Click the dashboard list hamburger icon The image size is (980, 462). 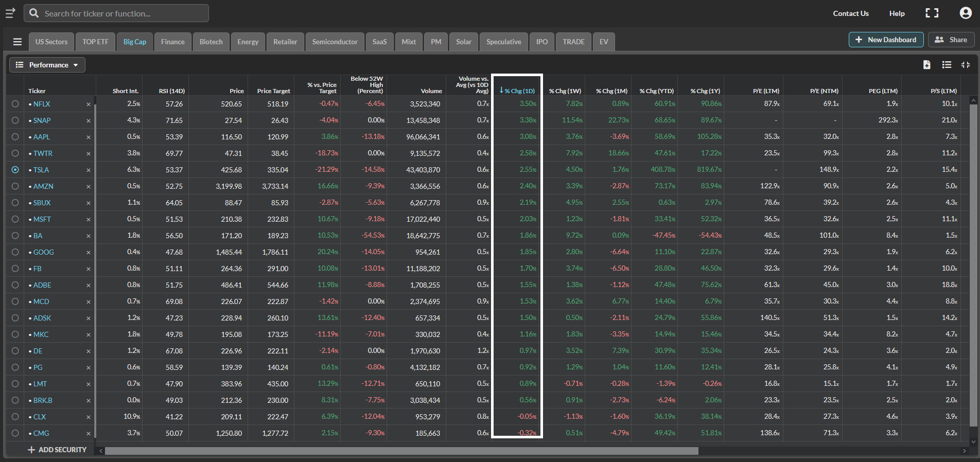[x=17, y=42]
